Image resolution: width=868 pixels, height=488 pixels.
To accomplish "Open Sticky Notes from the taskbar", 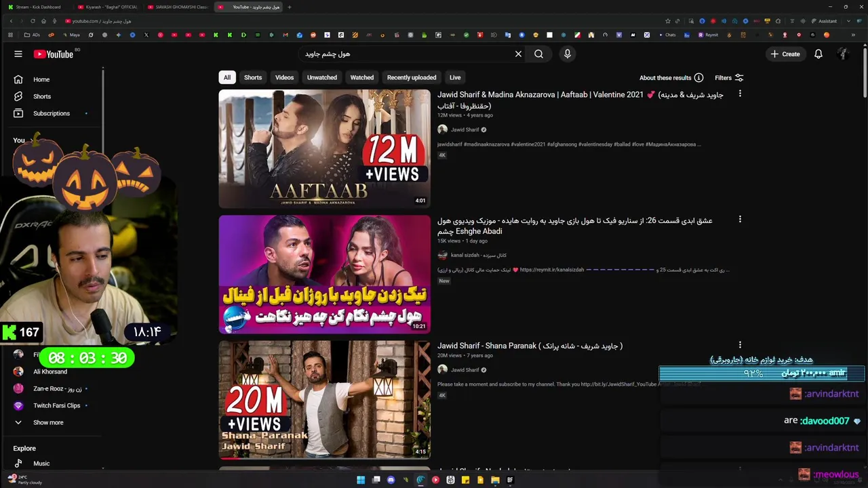I will (465, 480).
